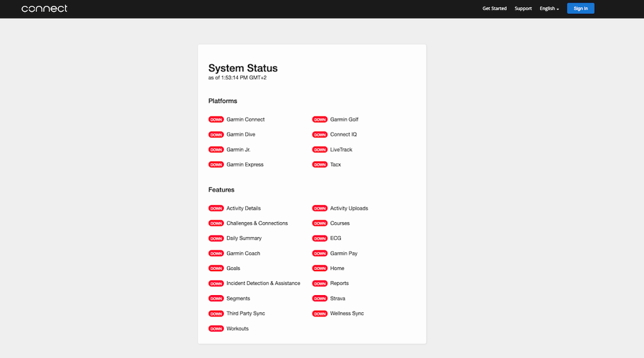This screenshot has height=358, width=644.
Task: Select the Challenges & Connections feature text
Action: click(x=257, y=223)
